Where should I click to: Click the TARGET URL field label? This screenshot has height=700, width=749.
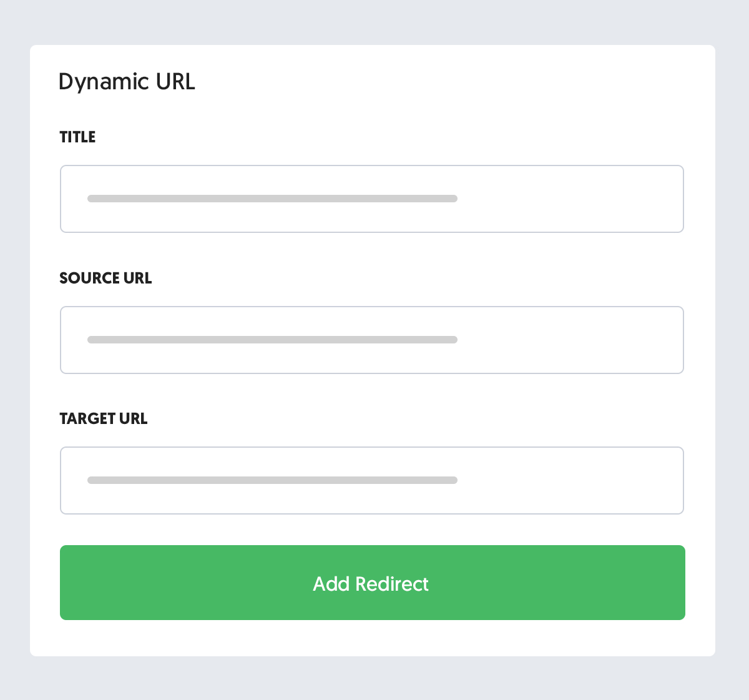pyautogui.click(x=104, y=418)
